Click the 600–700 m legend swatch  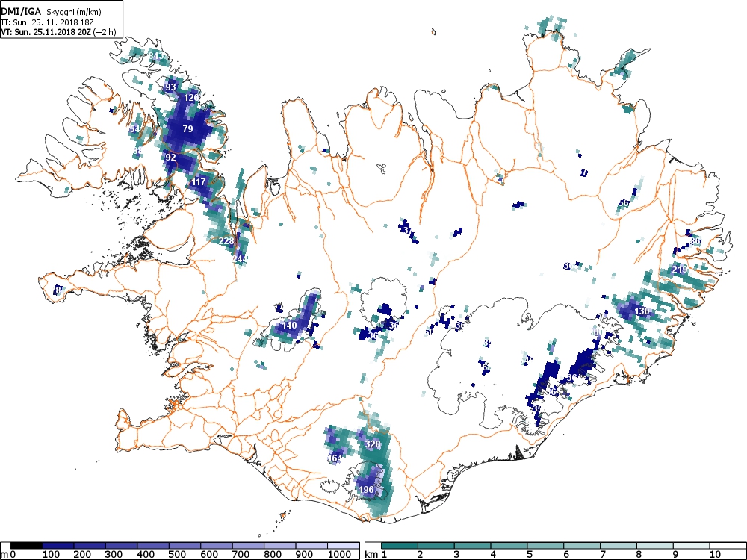coord(217,546)
